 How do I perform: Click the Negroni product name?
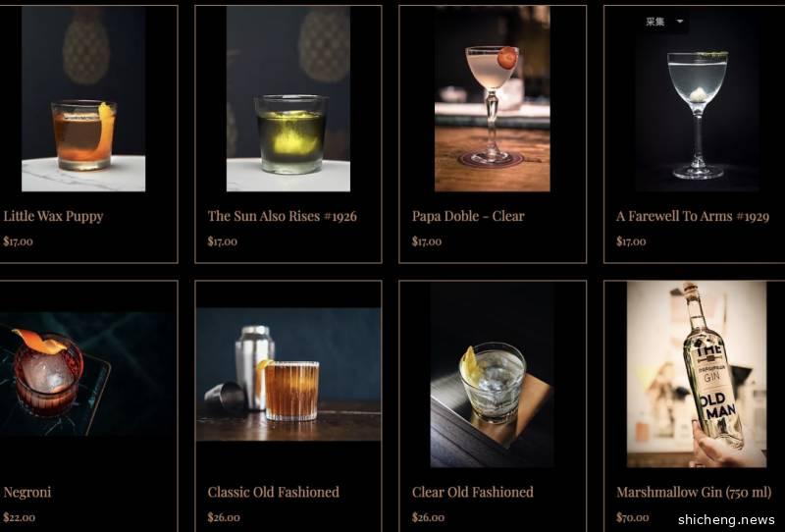coord(27,493)
